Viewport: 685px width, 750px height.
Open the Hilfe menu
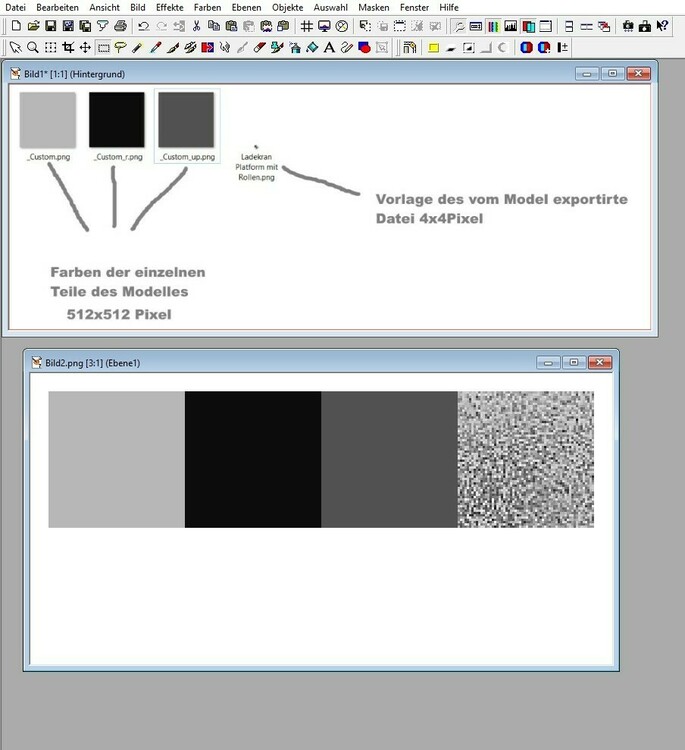tap(449, 8)
